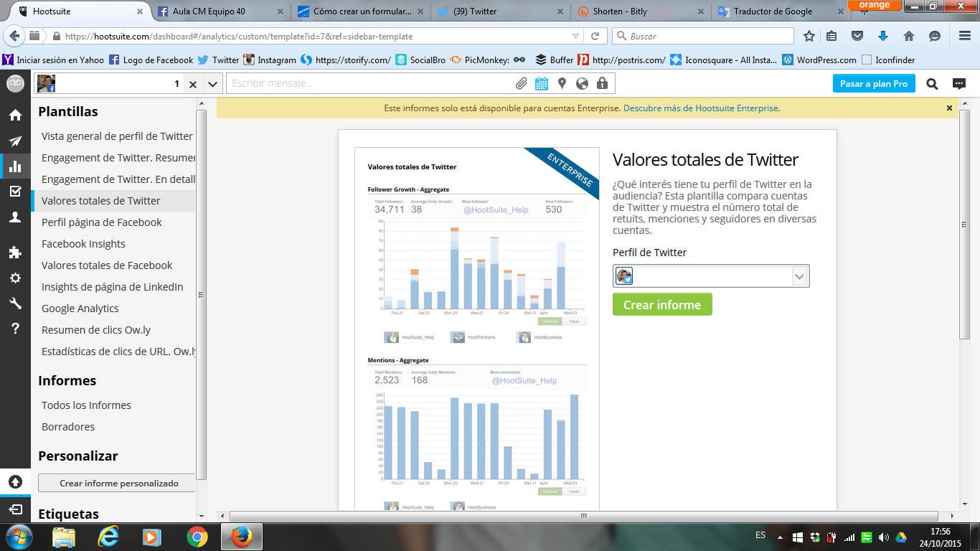980x551 pixels.
Task: Select Google Analytics template in sidebar
Action: click(80, 309)
